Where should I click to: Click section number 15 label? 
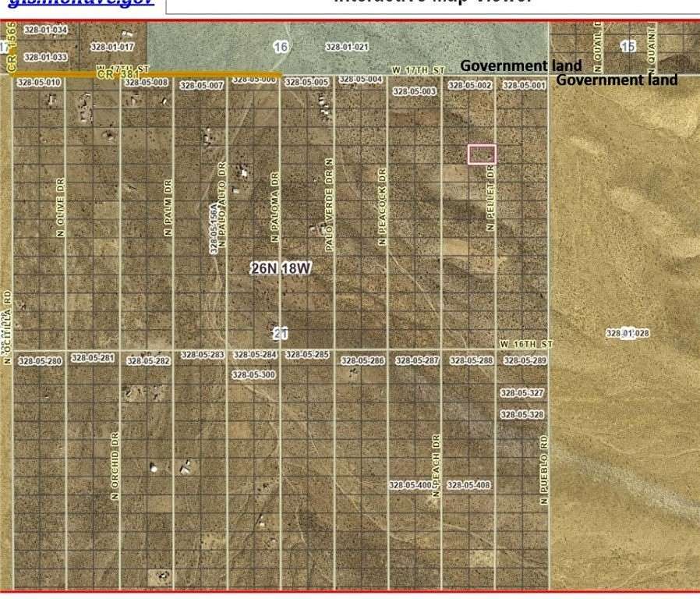628,47
